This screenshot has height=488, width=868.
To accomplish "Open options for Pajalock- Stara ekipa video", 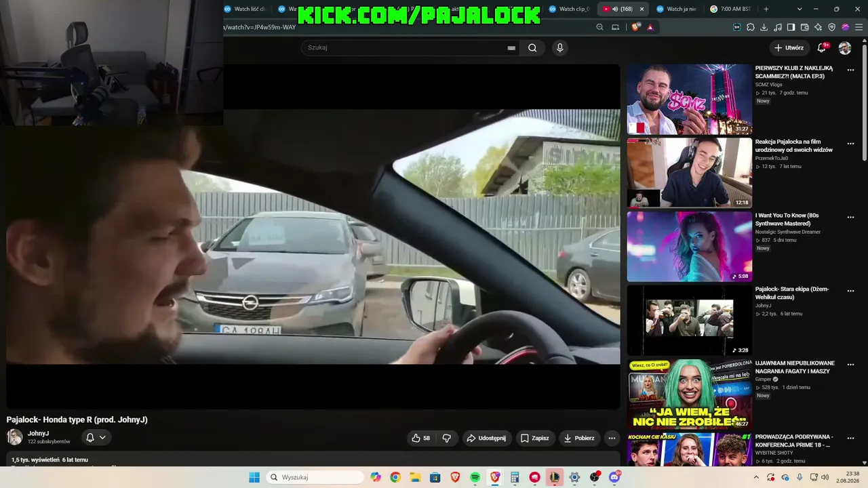I will pyautogui.click(x=850, y=291).
